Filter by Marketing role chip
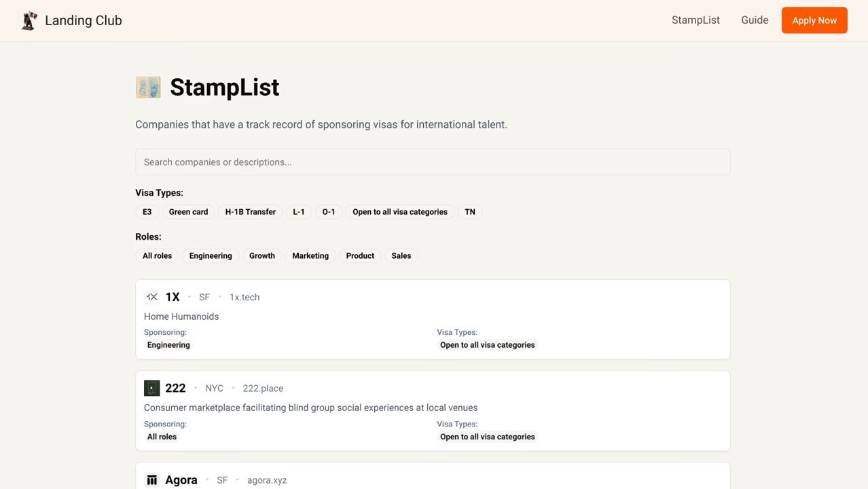The height and width of the screenshot is (489, 868). pyautogui.click(x=310, y=256)
